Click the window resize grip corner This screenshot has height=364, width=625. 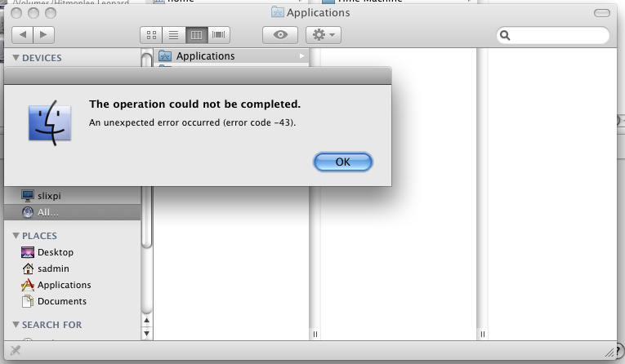(609, 352)
